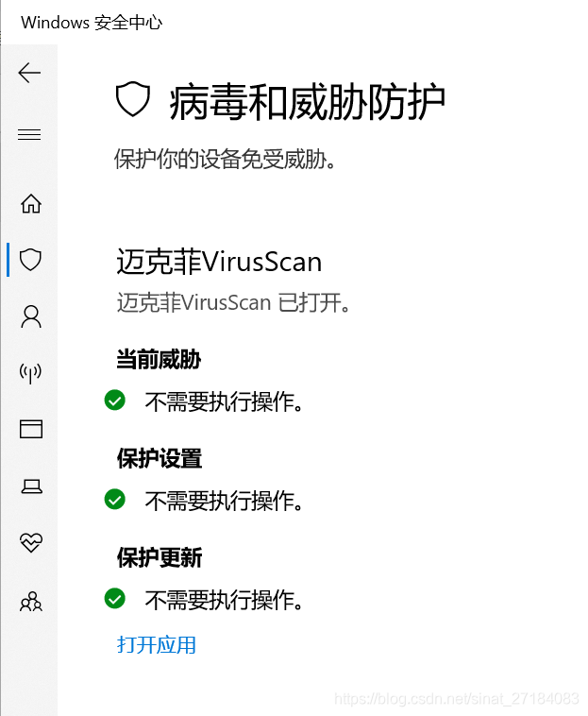Image resolution: width=588 pixels, height=716 pixels.
Task: Click the 打开应用 link
Action: (157, 645)
